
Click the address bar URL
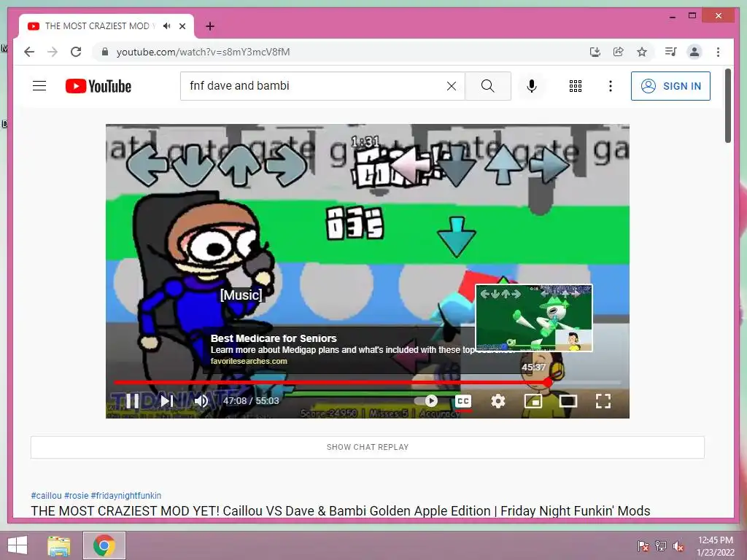203,52
